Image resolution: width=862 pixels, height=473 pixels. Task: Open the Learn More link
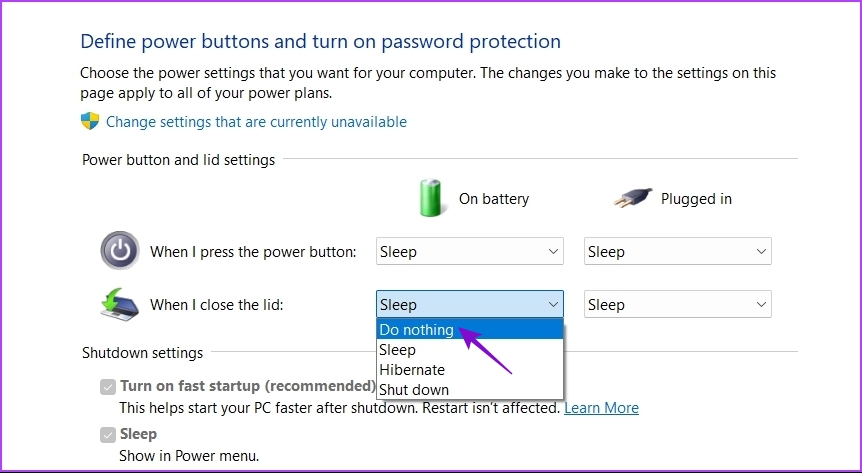pyautogui.click(x=601, y=408)
